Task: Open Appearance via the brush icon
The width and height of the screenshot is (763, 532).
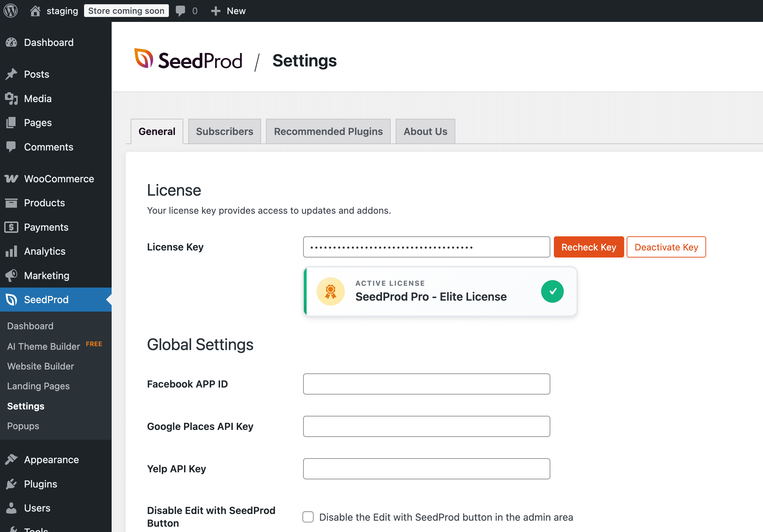Action: point(12,460)
